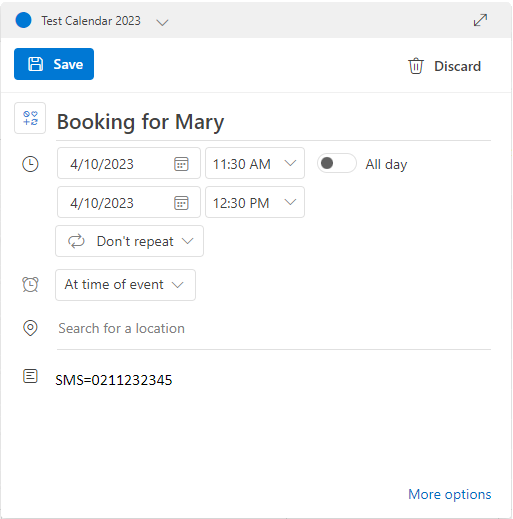Screen dimensions: 513x519
Task: Click the end date field in second row
Action: click(x=129, y=202)
